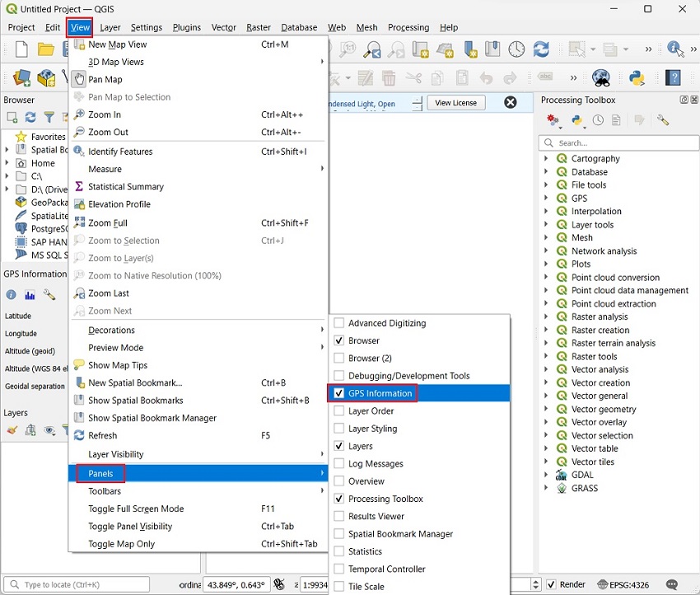Image resolution: width=700 pixels, height=595 pixels.
Task: Open the Raster menu in menu bar
Action: tap(258, 27)
